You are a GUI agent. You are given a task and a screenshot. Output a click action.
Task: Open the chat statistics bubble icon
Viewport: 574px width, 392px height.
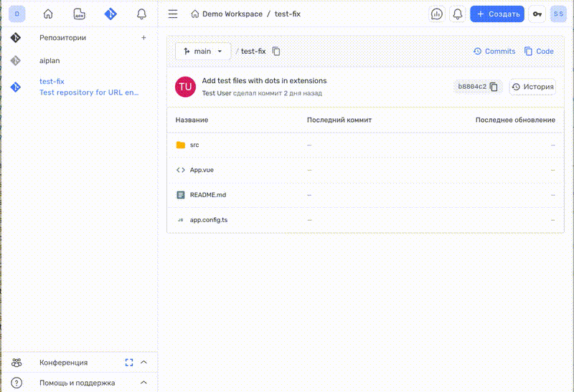437,14
